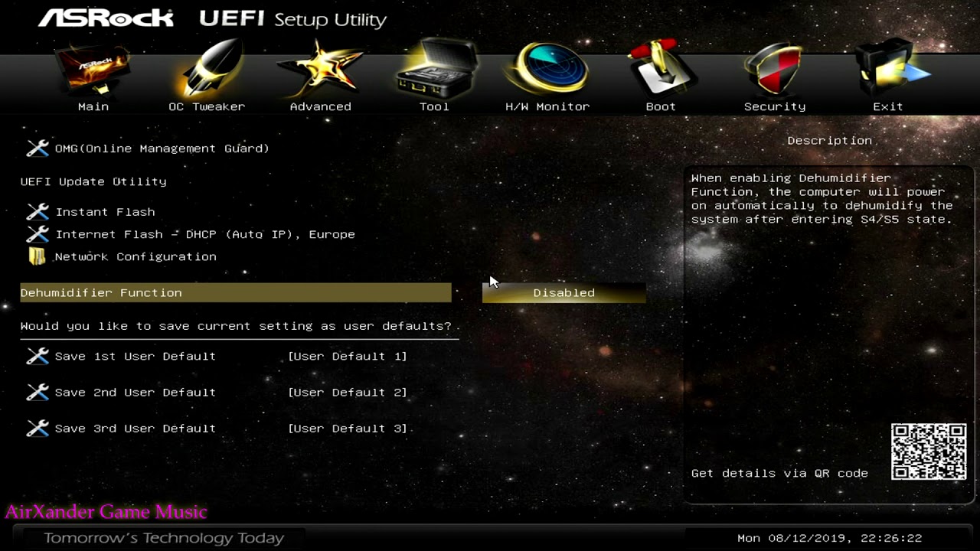980x551 pixels.
Task: Click the Description panel heading
Action: (829, 140)
